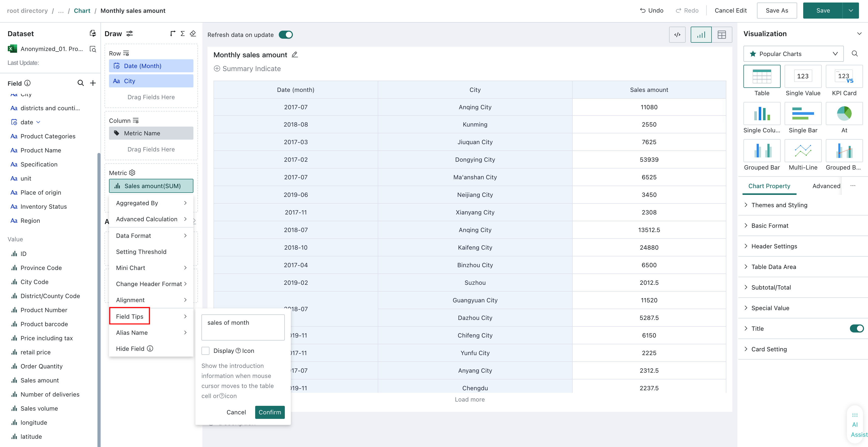Click the Confirm button
Viewport: 868px width, 447px height.
pos(269,412)
